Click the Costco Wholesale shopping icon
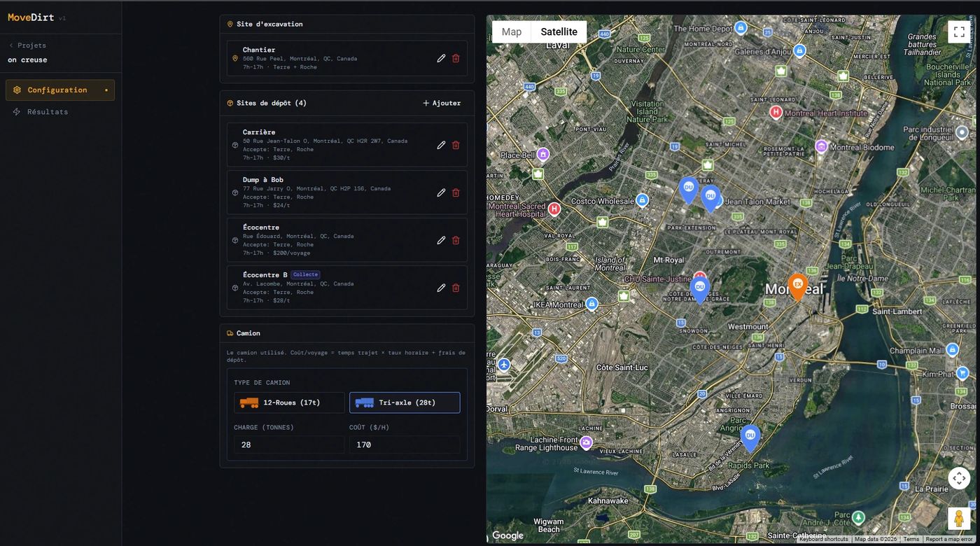Screen dimensions: 980x546 tap(642, 200)
